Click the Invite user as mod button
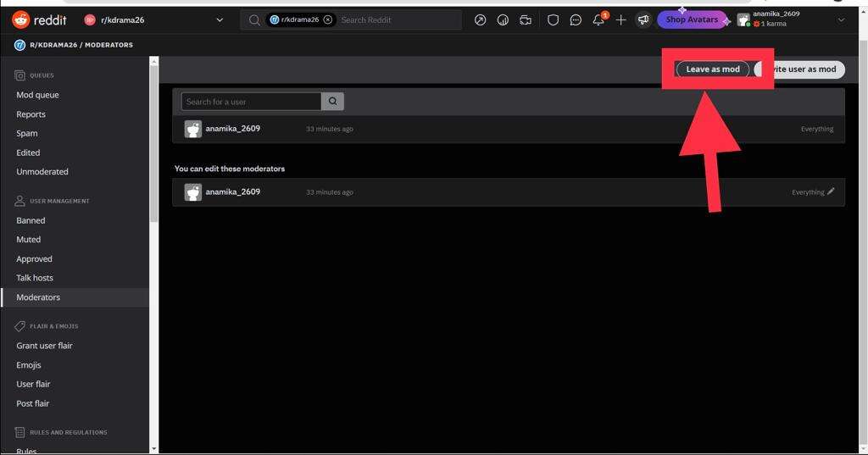The image size is (868, 455). [x=799, y=69]
